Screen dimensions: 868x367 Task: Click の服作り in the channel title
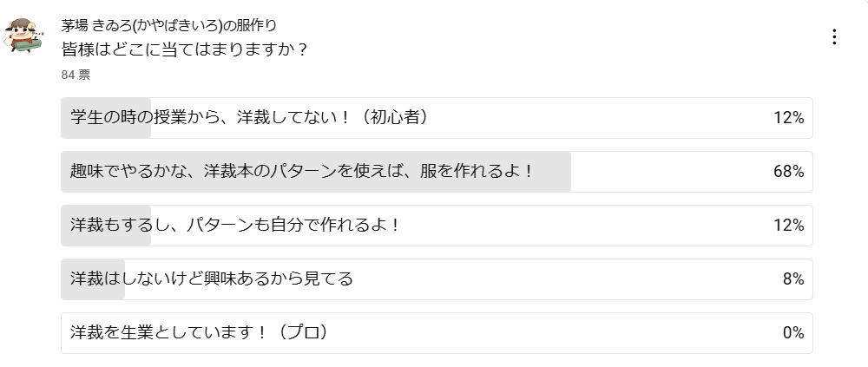coord(253,25)
